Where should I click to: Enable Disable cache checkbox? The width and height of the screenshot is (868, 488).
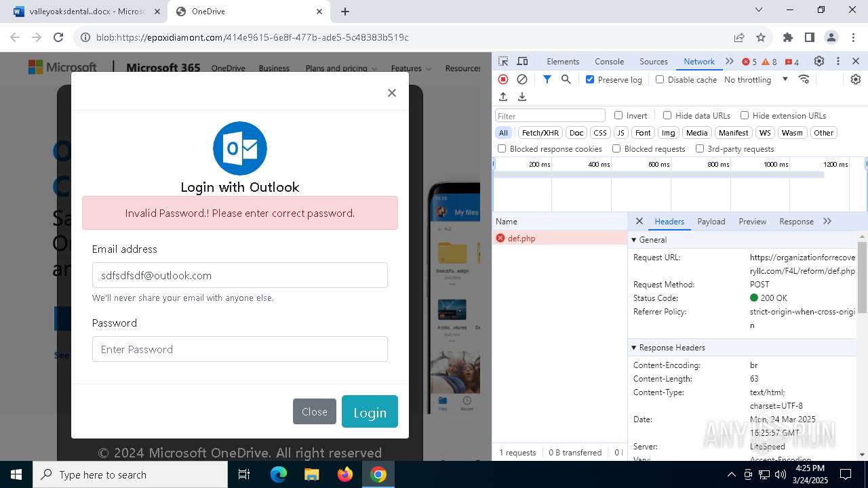[x=660, y=79]
